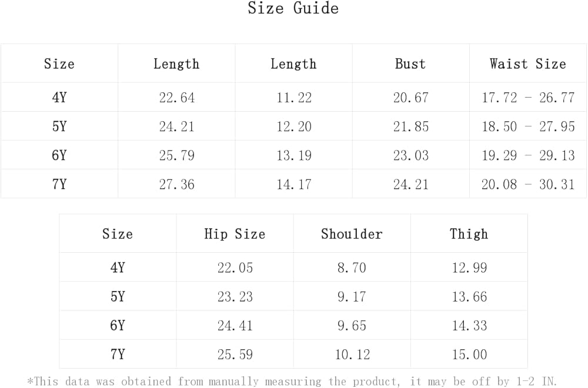Click the Size Guide title

pyautogui.click(x=293, y=9)
